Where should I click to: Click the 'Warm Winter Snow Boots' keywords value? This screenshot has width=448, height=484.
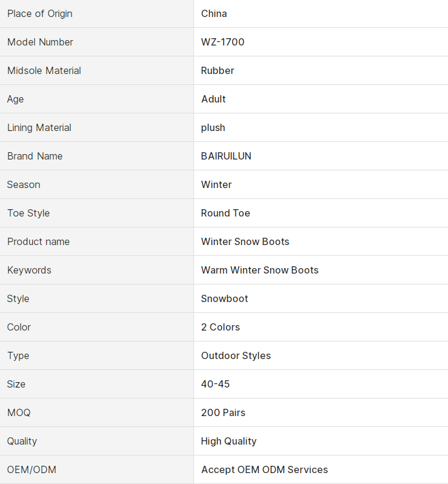(x=259, y=270)
